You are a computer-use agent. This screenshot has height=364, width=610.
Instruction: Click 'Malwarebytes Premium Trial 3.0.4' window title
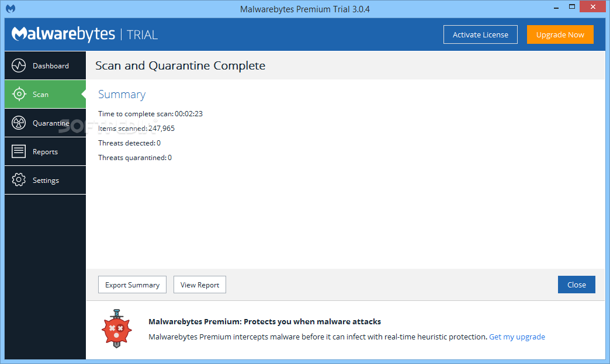point(305,9)
